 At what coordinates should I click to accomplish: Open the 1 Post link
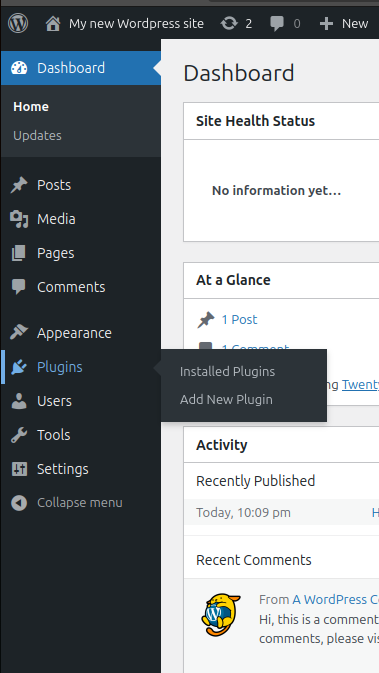239,319
